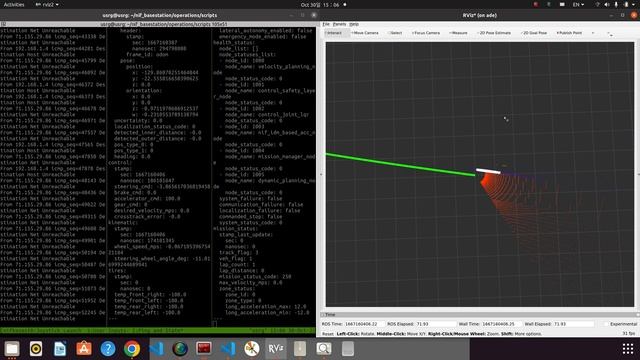
Task: Open the first Visual Studio Code dock icon
Action: pos(156,349)
